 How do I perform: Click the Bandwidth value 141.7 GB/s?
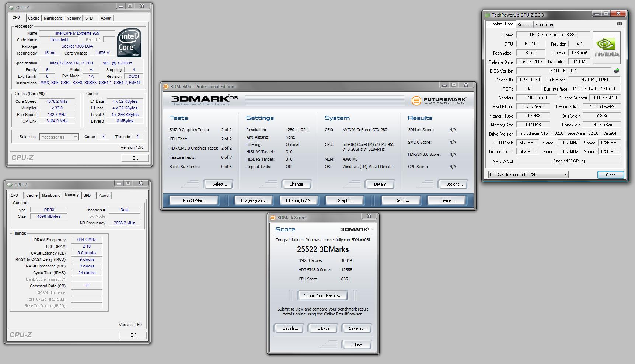[602, 125]
